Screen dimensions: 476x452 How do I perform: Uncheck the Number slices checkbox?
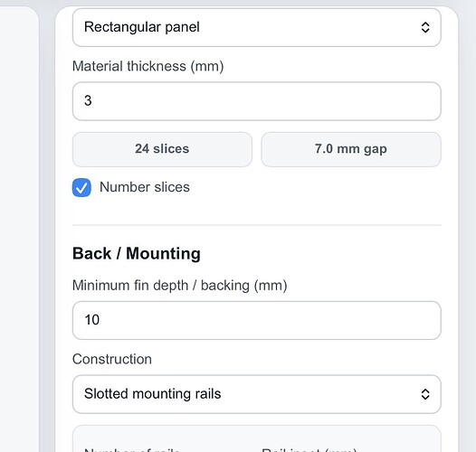[x=81, y=187]
